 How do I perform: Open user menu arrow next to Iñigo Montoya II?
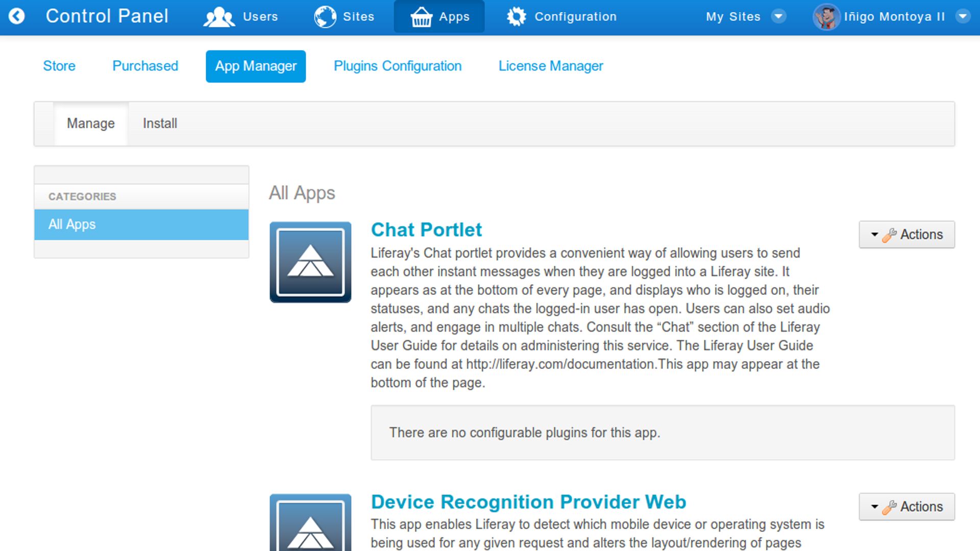click(x=963, y=16)
